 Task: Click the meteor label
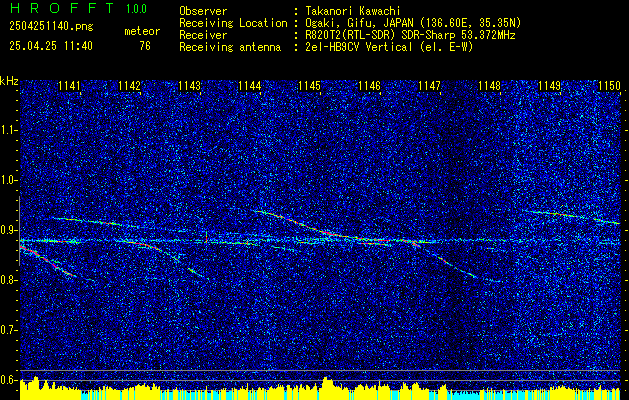(x=142, y=31)
